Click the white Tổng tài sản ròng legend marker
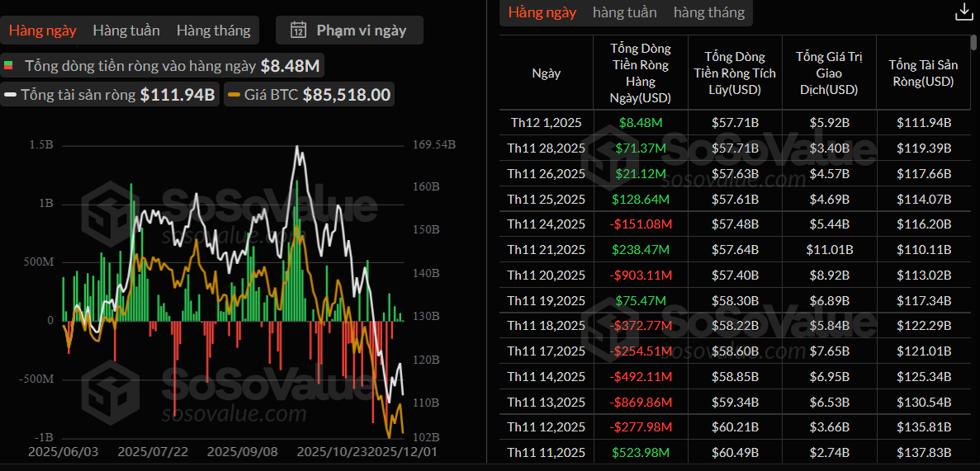Viewport: 980px width, 471px height. (11, 96)
